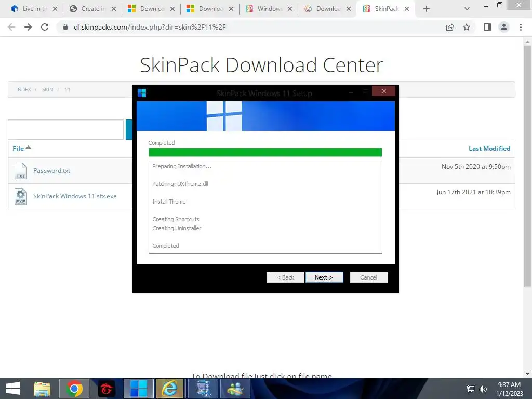Sort by File column header

[21, 148]
